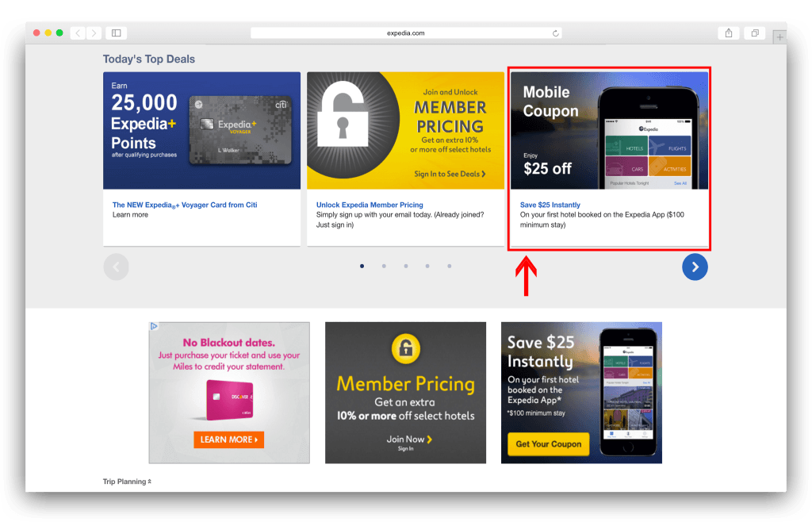Click Sign In to See Deals chevron link
Viewport: 812px width, 522px height.
point(450,174)
